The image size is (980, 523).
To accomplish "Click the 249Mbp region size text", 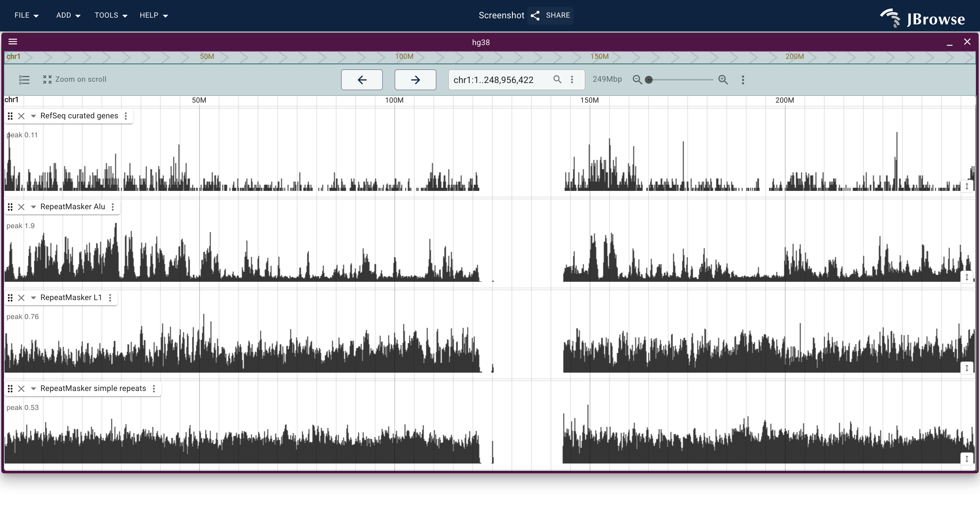I will coord(607,79).
